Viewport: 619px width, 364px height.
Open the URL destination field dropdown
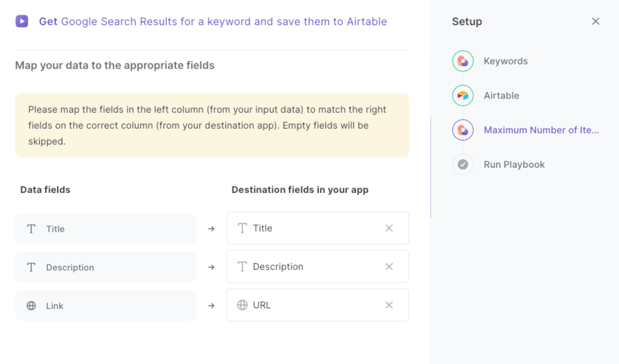(x=318, y=305)
